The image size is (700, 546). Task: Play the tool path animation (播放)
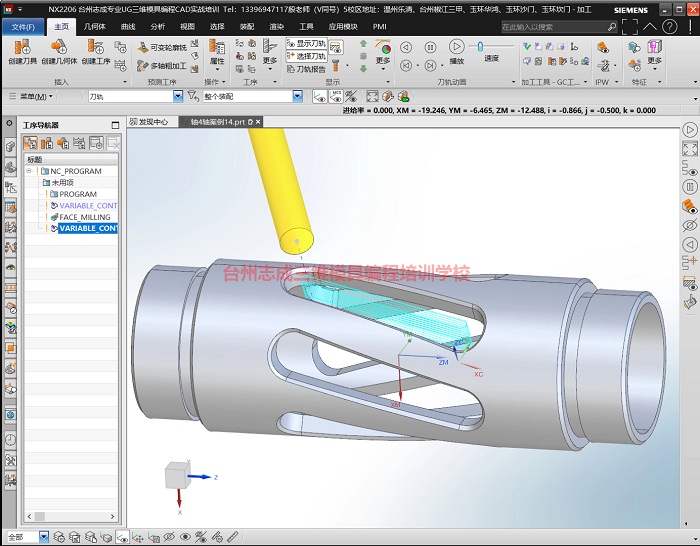[456, 52]
